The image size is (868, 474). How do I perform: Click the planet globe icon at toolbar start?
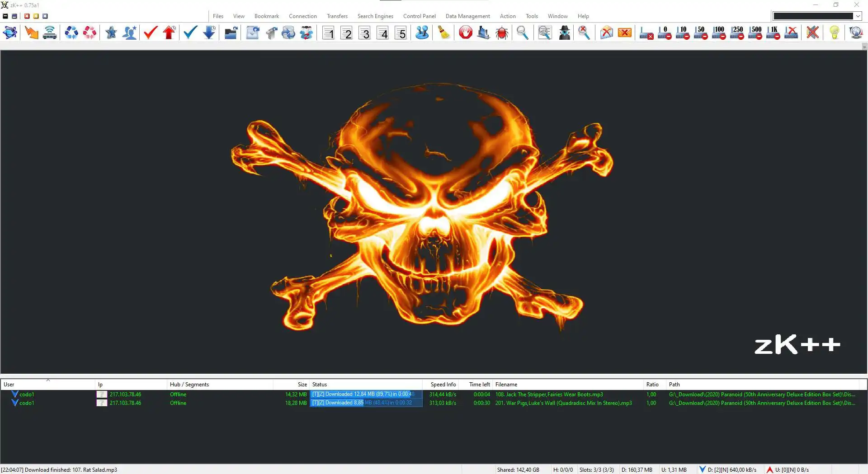point(10,33)
